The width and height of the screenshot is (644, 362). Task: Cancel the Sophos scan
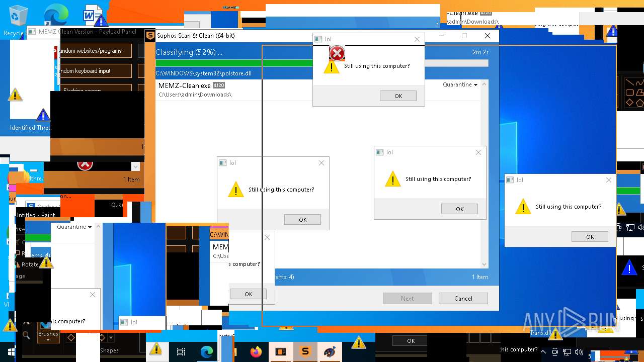point(463,298)
